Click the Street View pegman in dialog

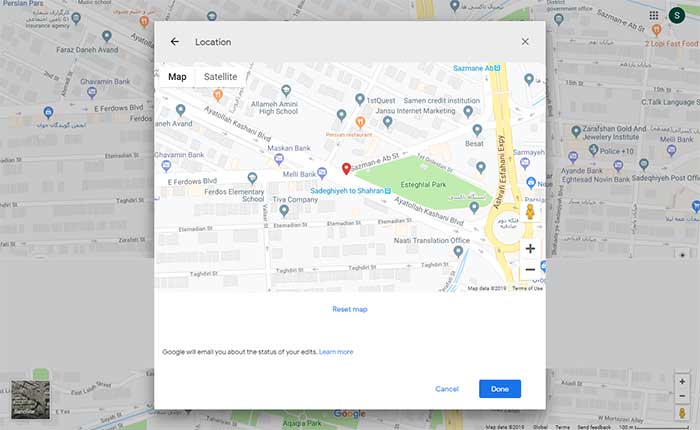tap(530, 212)
